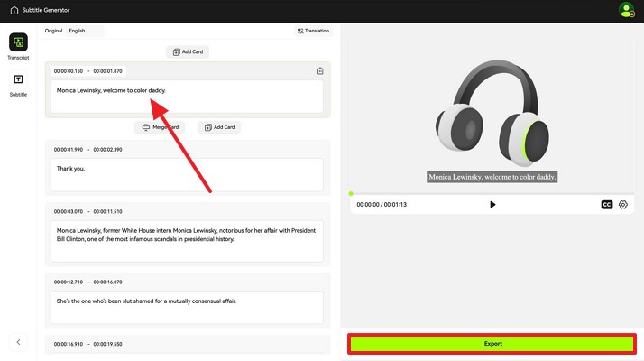
Task: Click the 'Original' label
Action: (53, 31)
